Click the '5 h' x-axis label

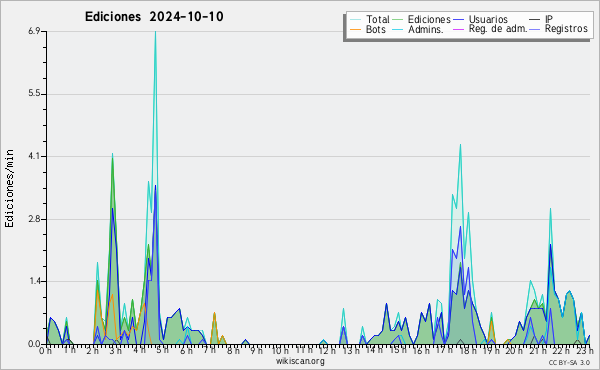pos(162,350)
